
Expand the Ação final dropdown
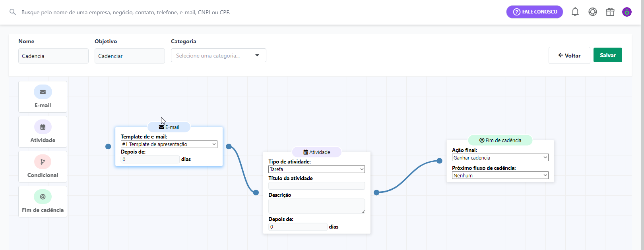[500, 158]
